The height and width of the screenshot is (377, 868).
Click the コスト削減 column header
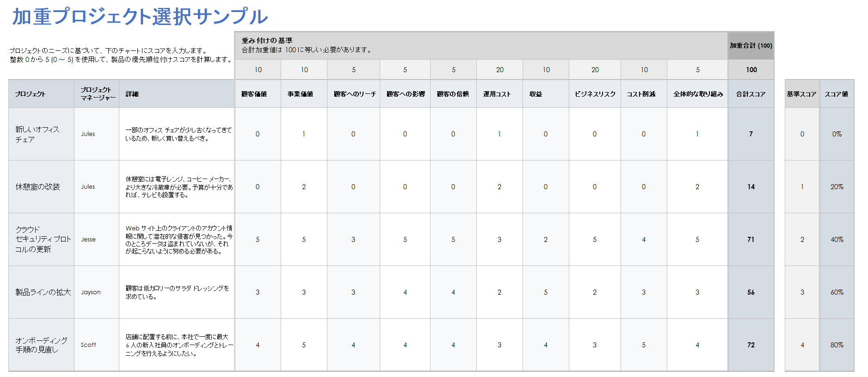[x=644, y=94]
